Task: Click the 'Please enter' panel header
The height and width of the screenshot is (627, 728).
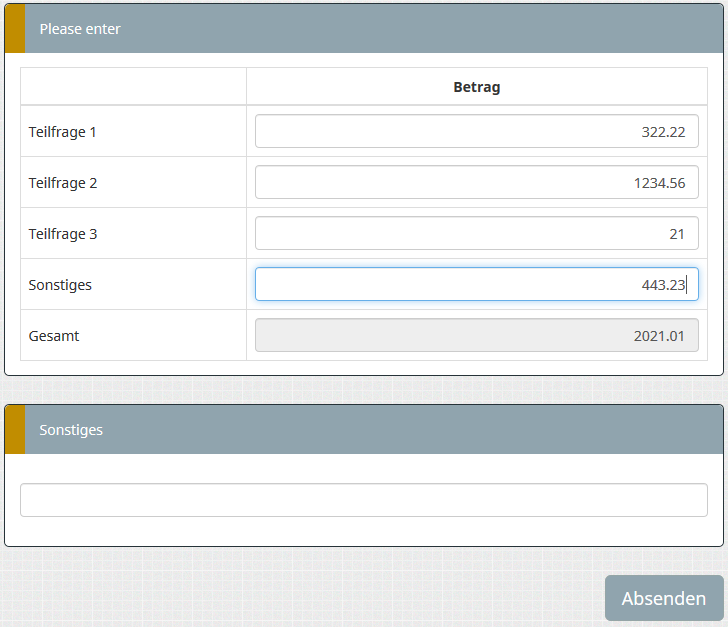Action: point(370,29)
